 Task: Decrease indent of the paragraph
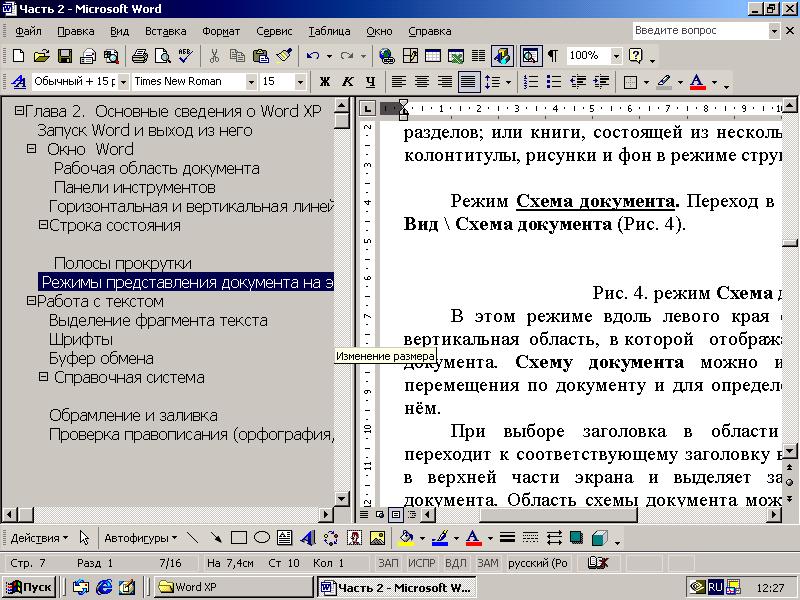tap(578, 82)
